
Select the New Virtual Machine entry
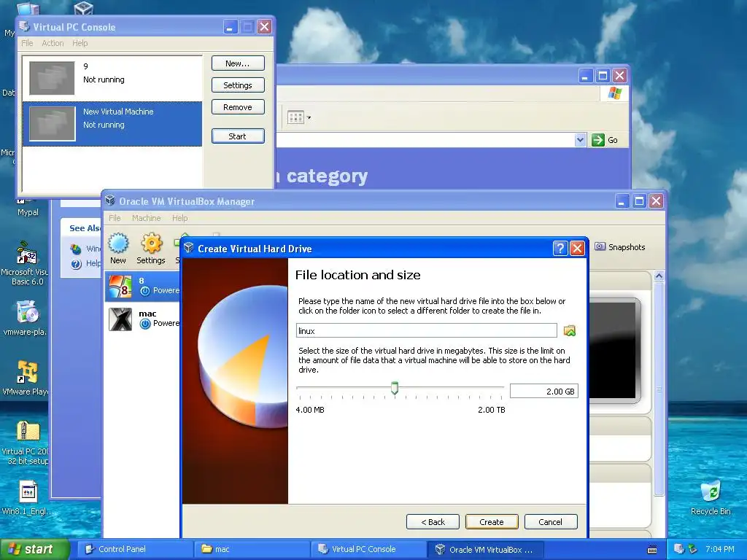[x=112, y=123]
